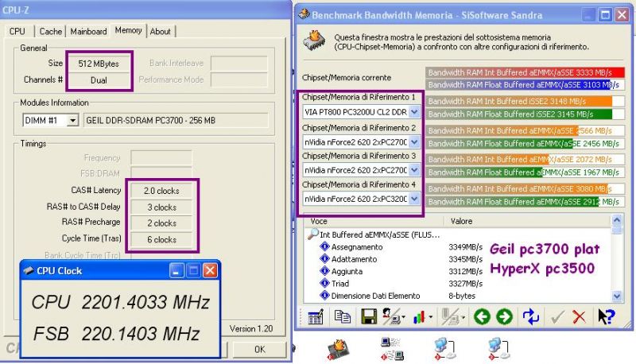The height and width of the screenshot is (364, 636).
Task: Go forward with the green right arrow
Action: [504, 316]
